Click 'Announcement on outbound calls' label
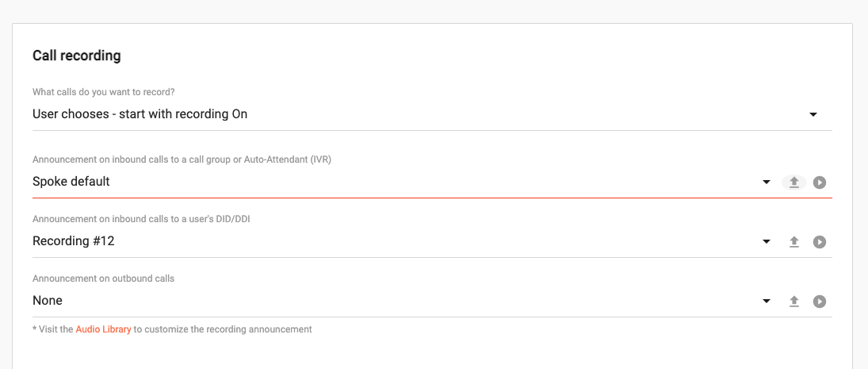This screenshot has width=868, height=369. pyautogui.click(x=104, y=279)
